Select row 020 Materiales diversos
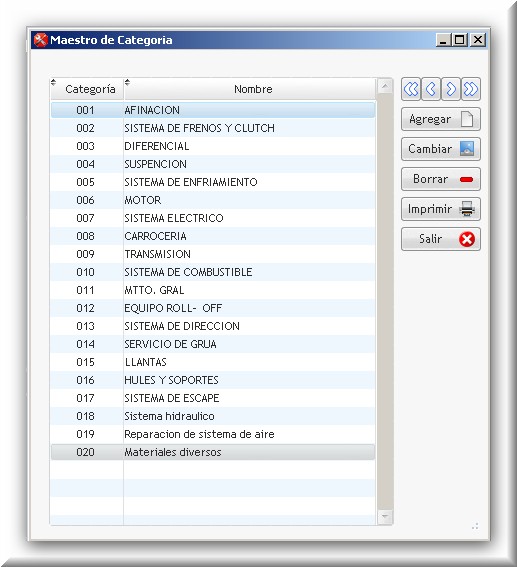Viewport: 517px width, 567px height. pyautogui.click(x=213, y=452)
